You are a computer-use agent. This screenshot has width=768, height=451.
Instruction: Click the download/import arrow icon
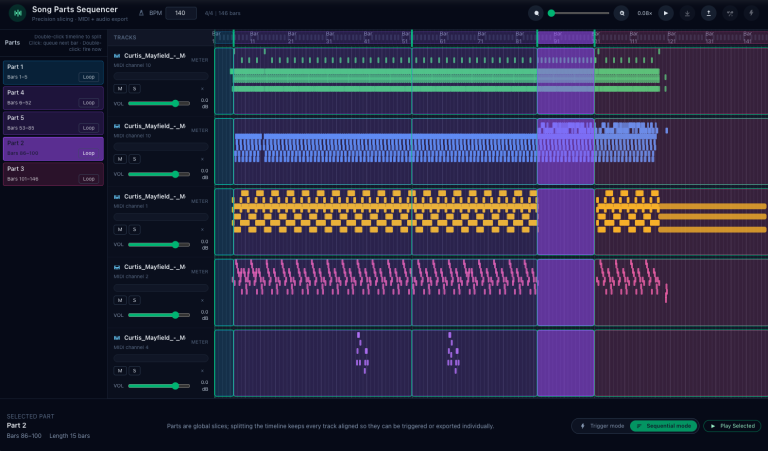click(687, 13)
